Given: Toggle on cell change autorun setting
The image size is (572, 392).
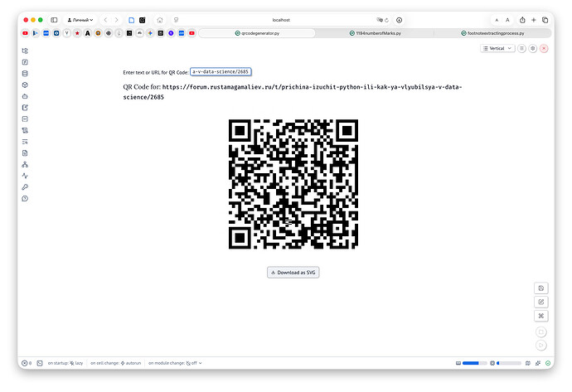Looking at the screenshot, I should tap(128, 363).
